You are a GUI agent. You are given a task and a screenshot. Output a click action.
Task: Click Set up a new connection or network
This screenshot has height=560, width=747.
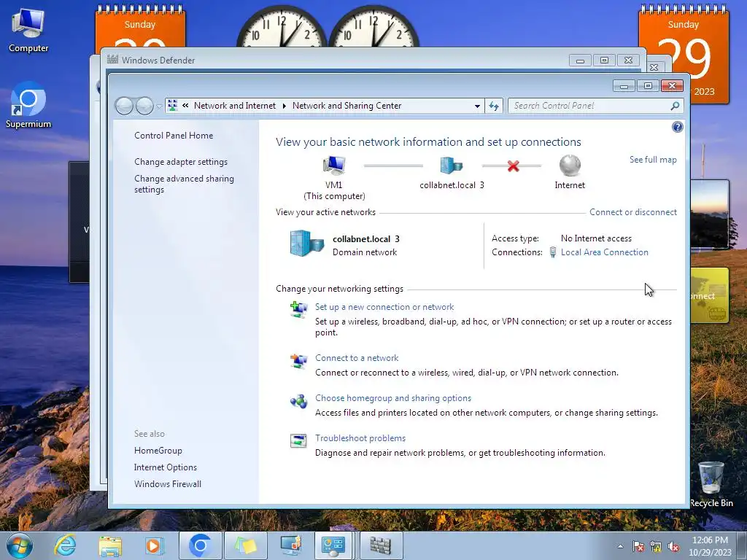[x=384, y=307]
